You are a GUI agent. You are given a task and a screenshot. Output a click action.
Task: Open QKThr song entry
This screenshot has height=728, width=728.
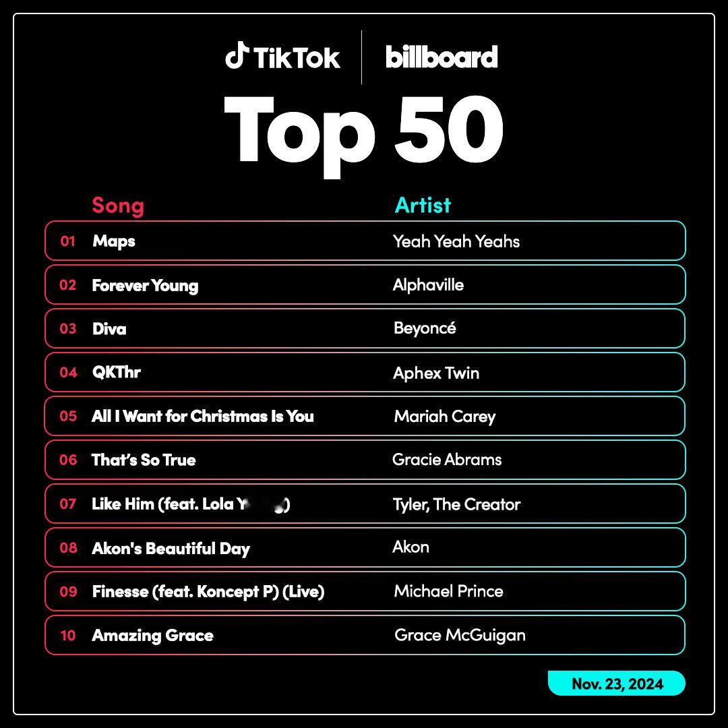(116, 372)
